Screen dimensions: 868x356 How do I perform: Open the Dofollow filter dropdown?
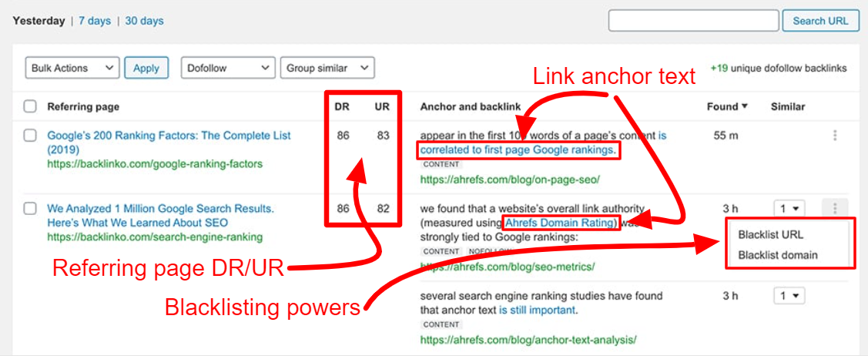pos(227,68)
